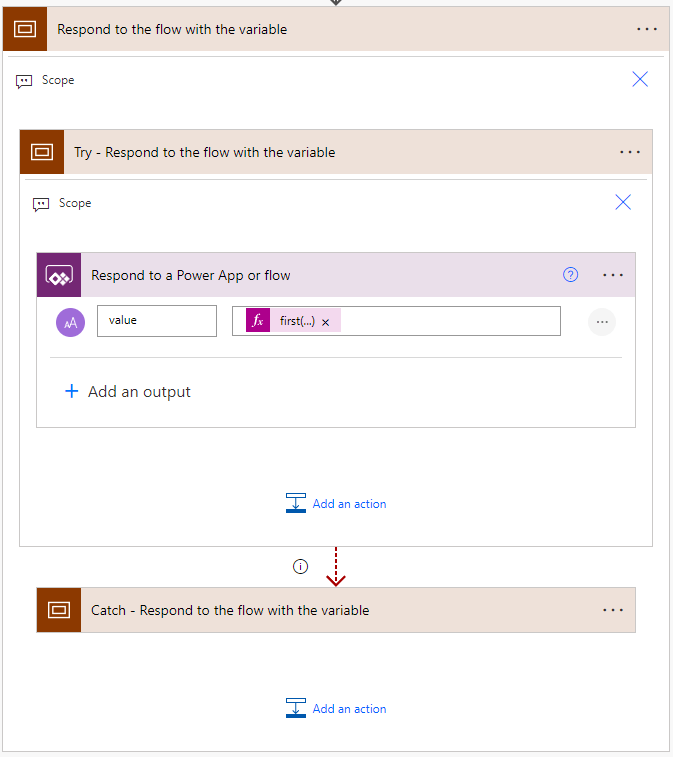Click the outer scope icon beside 'Respond to the flow with the variable'
The image size is (673, 757).
pyautogui.click(x=25, y=29)
